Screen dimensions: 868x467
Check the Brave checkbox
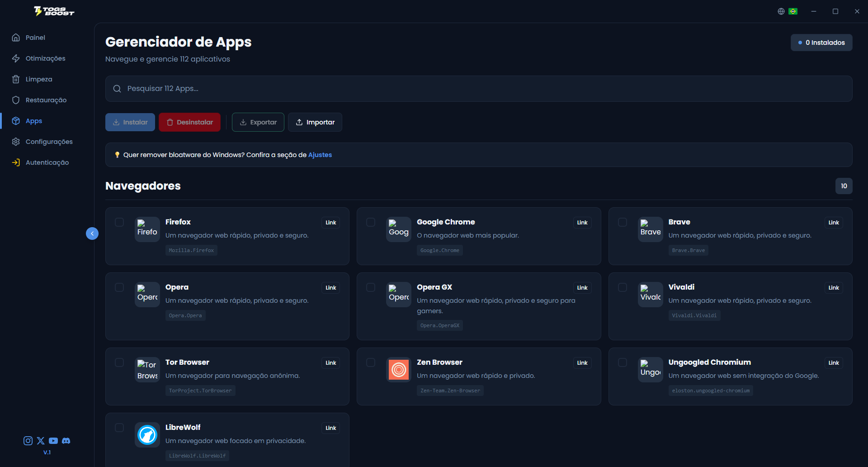(x=623, y=222)
